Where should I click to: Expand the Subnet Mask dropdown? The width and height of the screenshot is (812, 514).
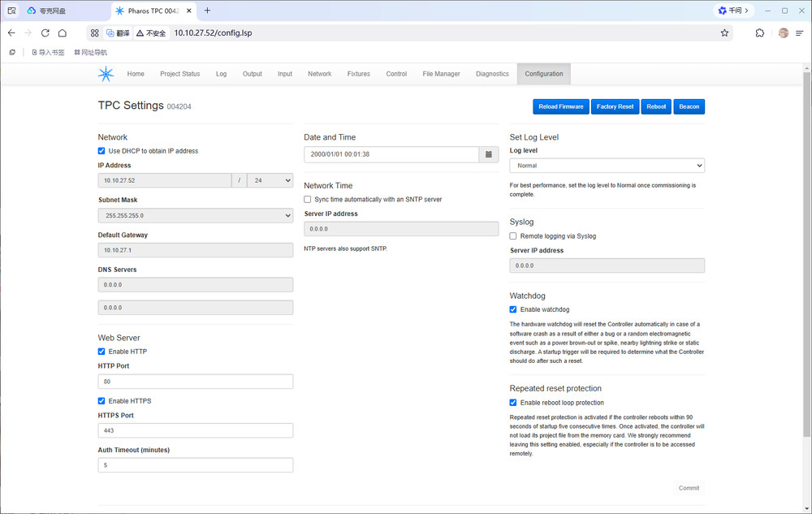tap(195, 216)
